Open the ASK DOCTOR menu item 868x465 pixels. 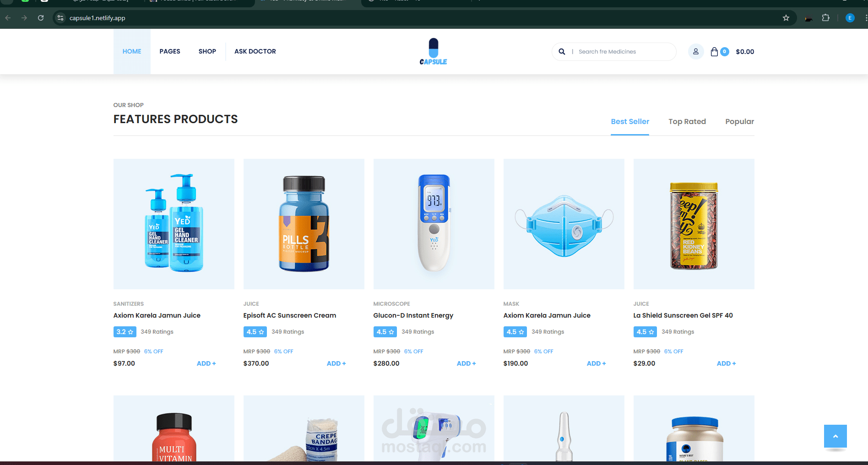point(255,51)
